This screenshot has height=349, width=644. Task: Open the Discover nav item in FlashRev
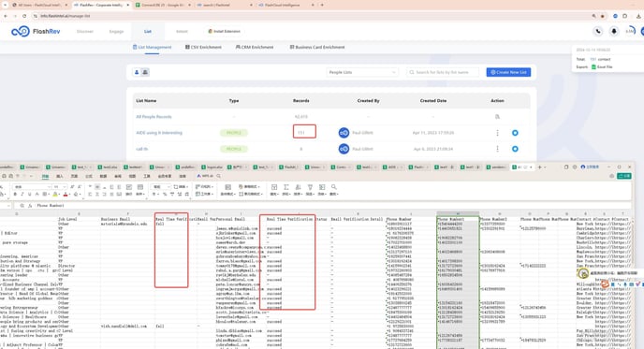click(85, 31)
